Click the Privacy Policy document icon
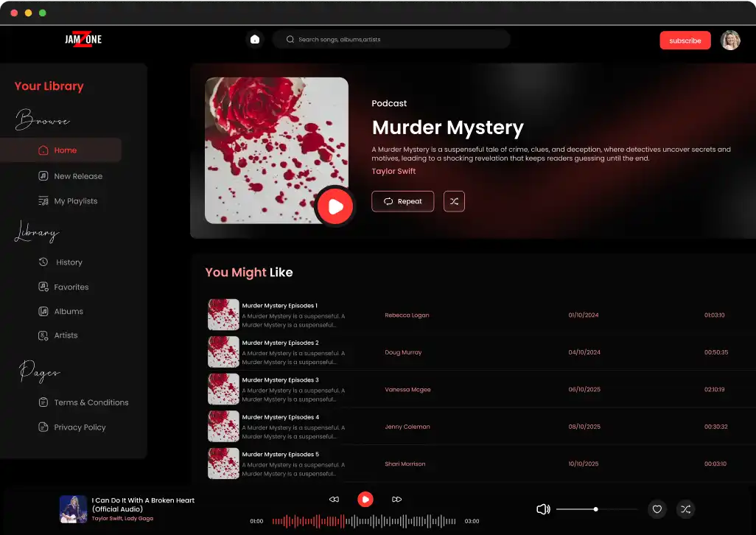 pos(43,427)
